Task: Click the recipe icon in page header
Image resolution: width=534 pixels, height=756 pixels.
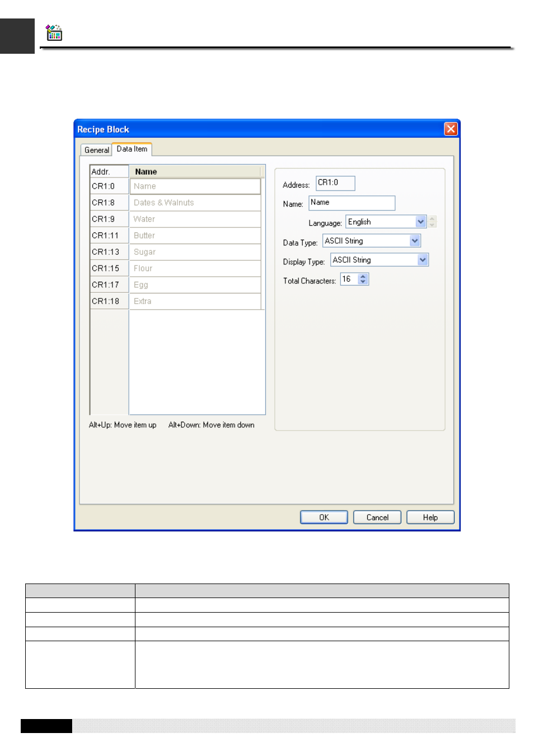Action: (54, 33)
